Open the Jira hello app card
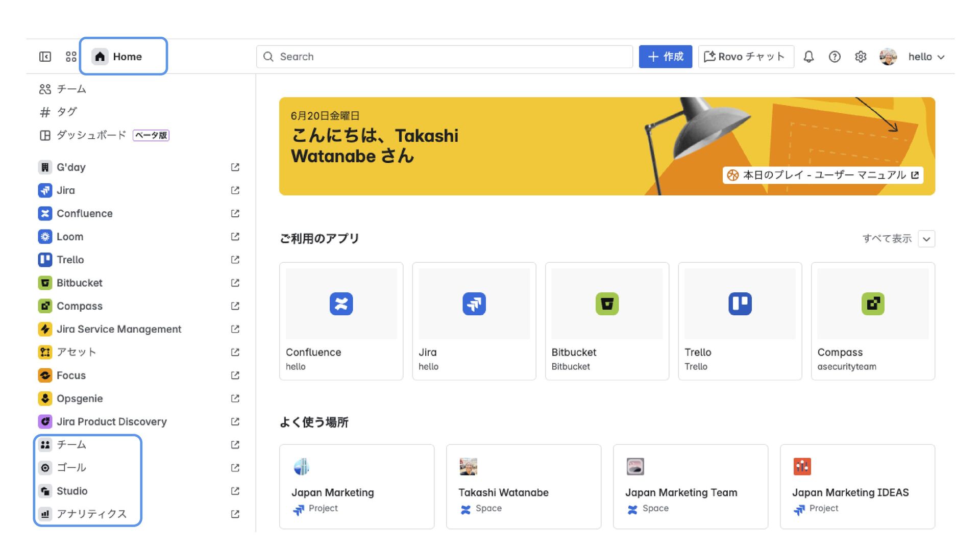 pyautogui.click(x=474, y=321)
